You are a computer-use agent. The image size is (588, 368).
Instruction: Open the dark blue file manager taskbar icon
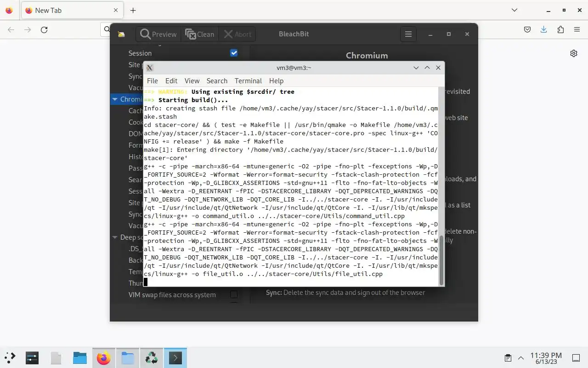coord(80,358)
